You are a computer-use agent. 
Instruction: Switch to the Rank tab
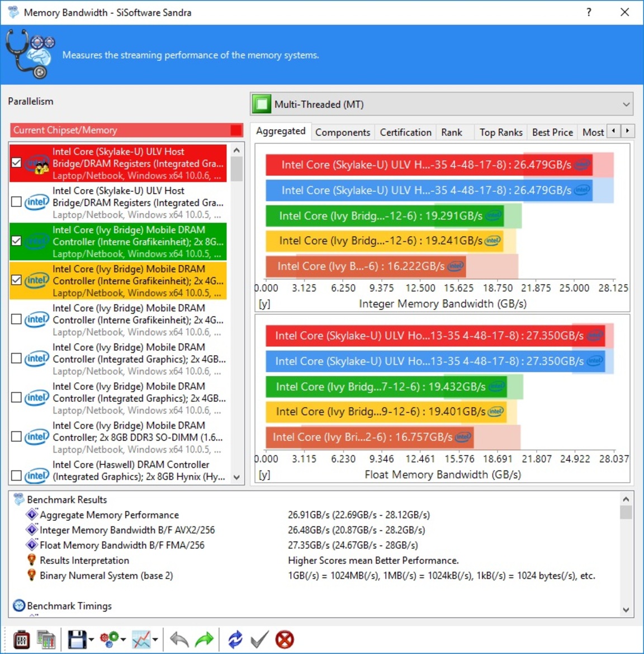click(x=452, y=132)
